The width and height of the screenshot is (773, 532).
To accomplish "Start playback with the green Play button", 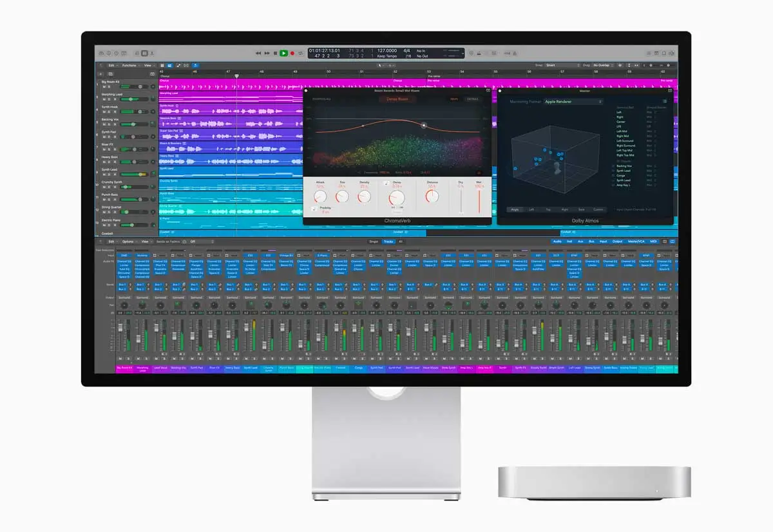I will pyautogui.click(x=283, y=53).
